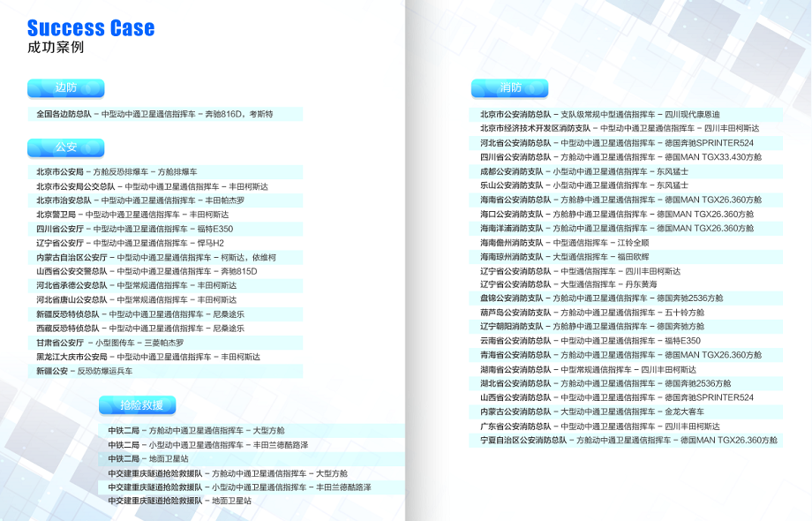The height and width of the screenshot is (521, 812).
Task: Select the 中交建重庆隧道抢险救援队 地面卫星站 row
Action: (x=252, y=501)
